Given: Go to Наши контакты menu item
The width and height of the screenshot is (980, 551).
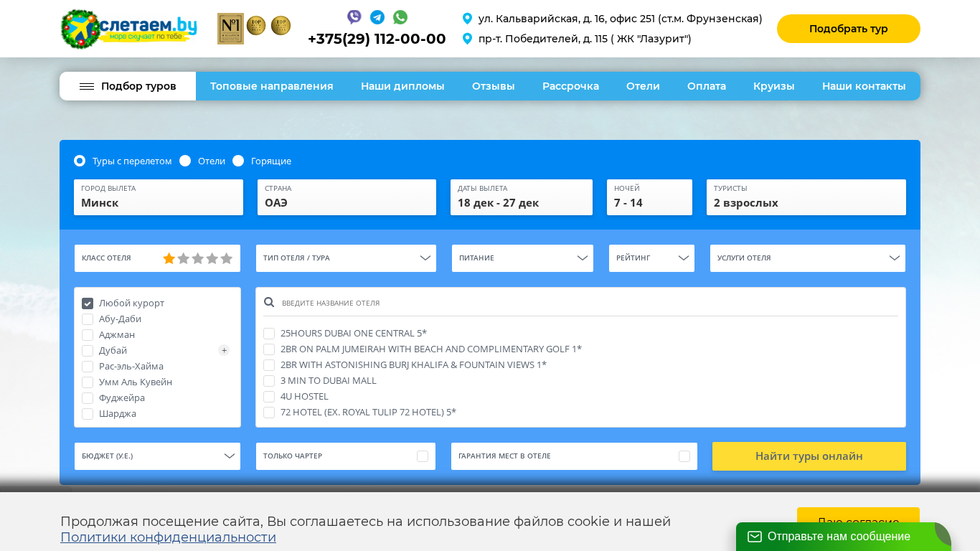Looking at the screenshot, I should [864, 86].
